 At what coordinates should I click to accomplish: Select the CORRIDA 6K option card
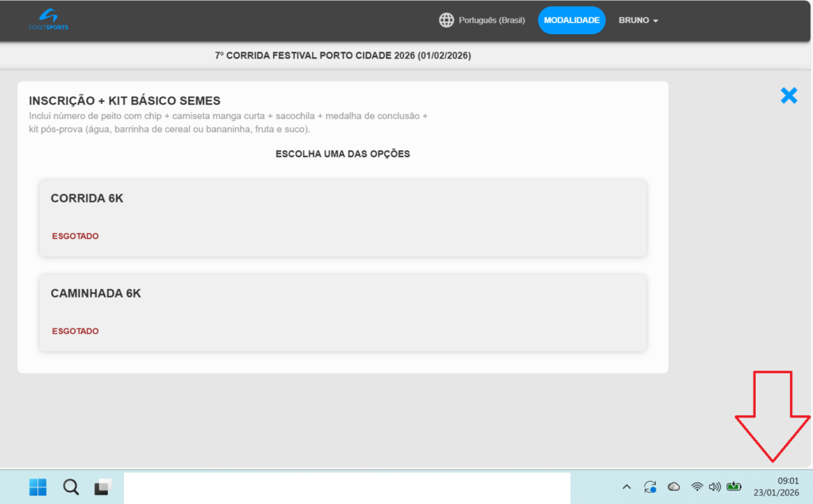click(x=342, y=217)
